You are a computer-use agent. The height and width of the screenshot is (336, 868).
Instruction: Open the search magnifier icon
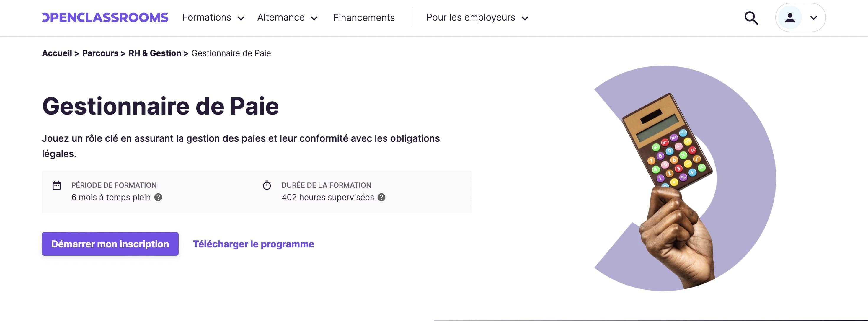point(751,18)
